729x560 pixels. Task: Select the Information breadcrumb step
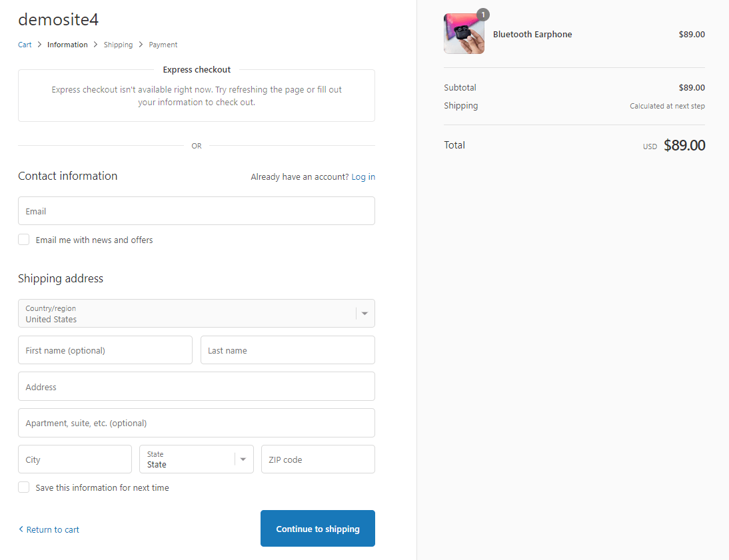tap(67, 45)
